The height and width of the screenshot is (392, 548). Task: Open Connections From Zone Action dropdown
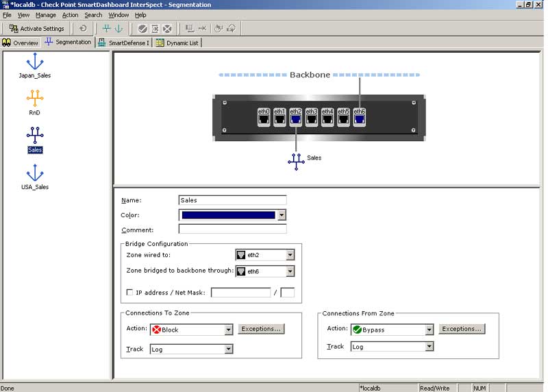pyautogui.click(x=429, y=330)
